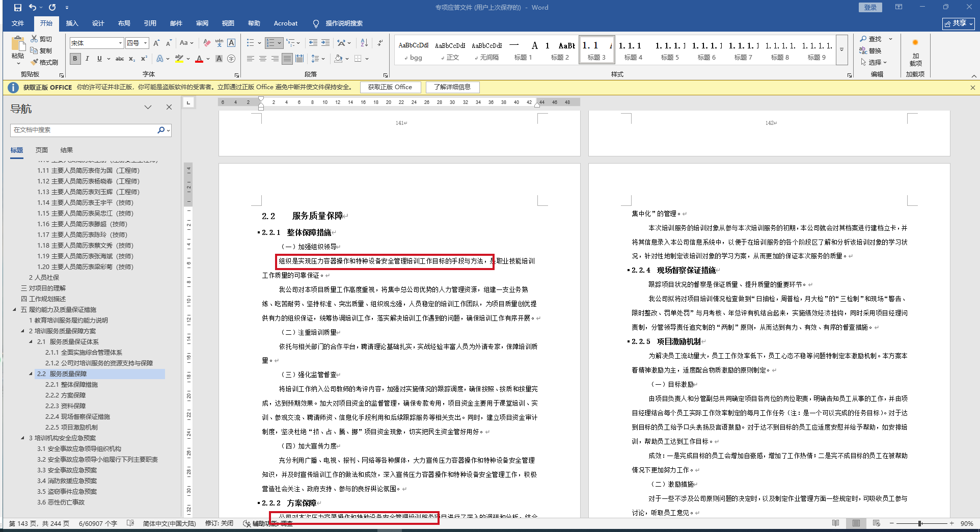
Task: Toggle show/hide paragraph marks
Action: pyautogui.click(x=380, y=43)
